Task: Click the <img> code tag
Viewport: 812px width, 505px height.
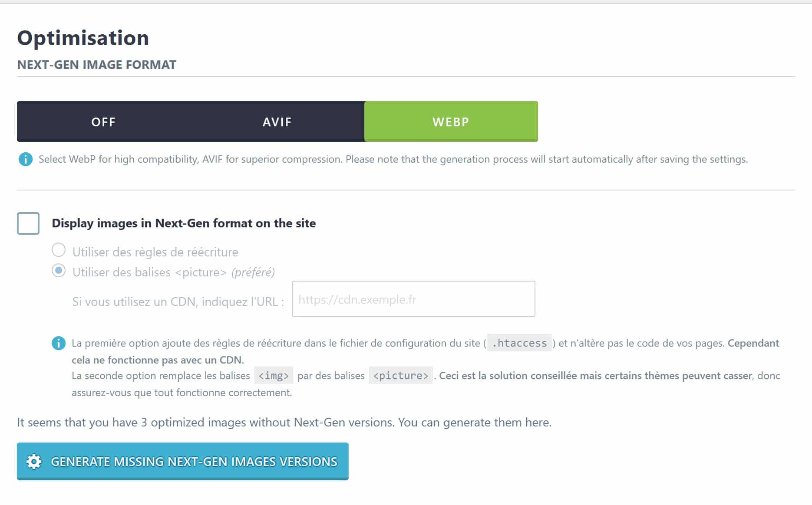Action: pos(274,375)
